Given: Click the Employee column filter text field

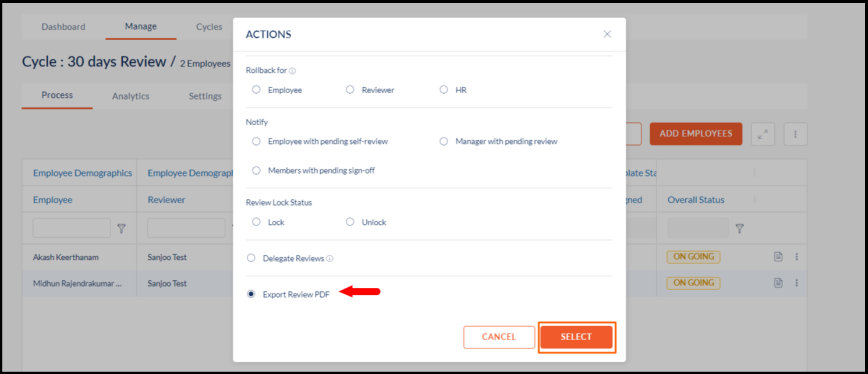Looking at the screenshot, I should (x=72, y=228).
